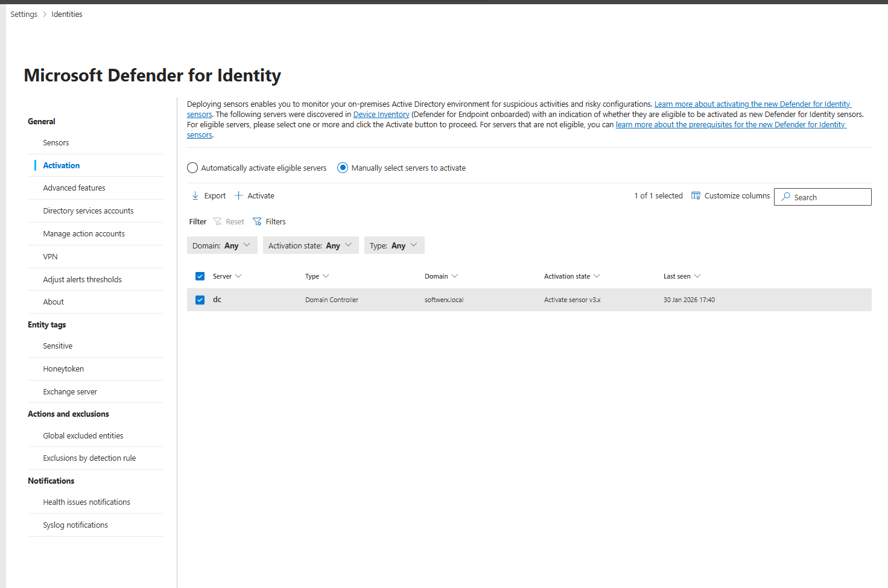Choose Manually select servers to activate
Image resolution: width=888 pixels, height=588 pixels.
[x=343, y=168]
